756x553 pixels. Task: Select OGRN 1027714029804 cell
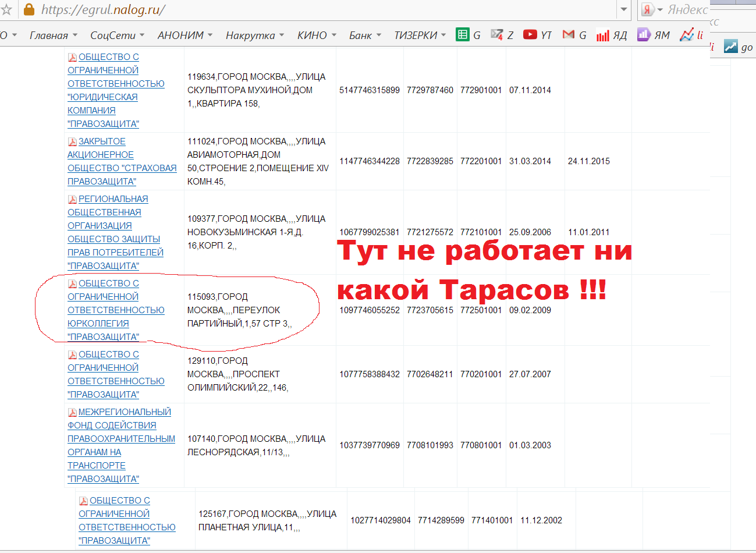coord(381,520)
